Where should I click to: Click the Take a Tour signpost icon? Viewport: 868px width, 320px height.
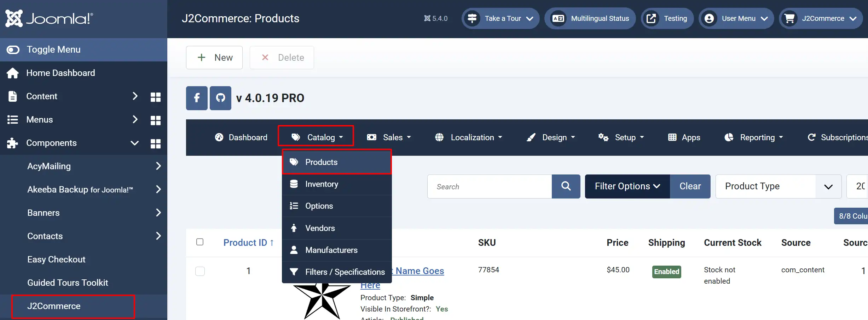pos(472,18)
